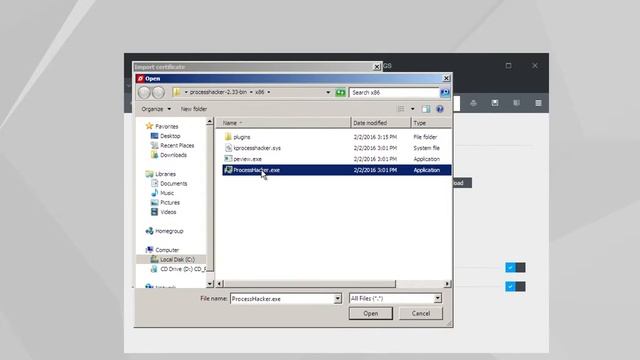This screenshot has height=360, width=640.
Task: Close the Import certificate dialog
Action: 377,67
